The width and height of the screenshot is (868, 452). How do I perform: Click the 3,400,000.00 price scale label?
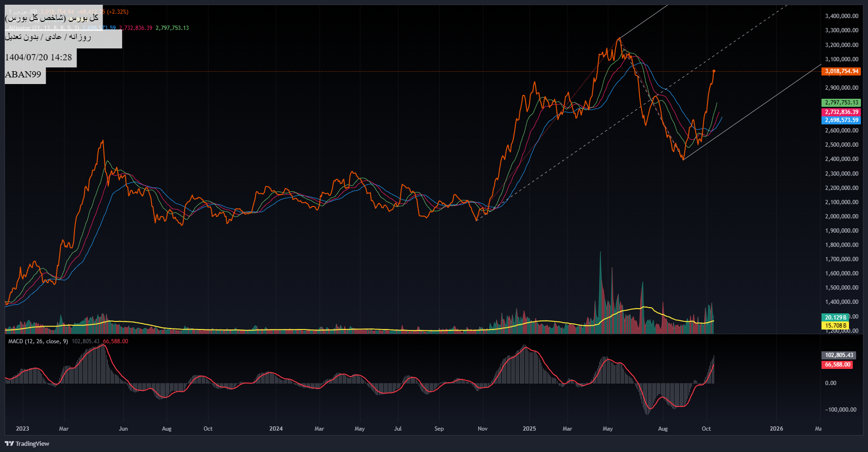(841, 16)
